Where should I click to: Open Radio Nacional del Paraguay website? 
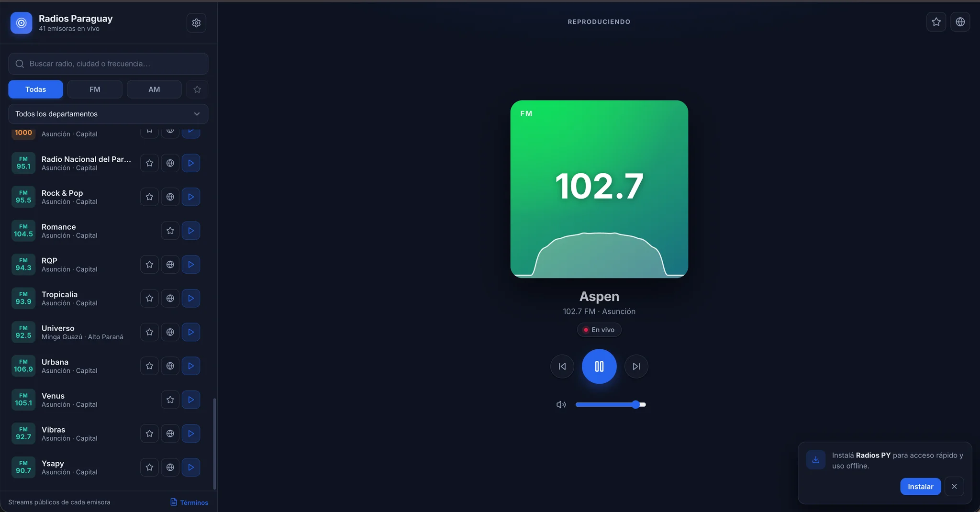point(170,163)
